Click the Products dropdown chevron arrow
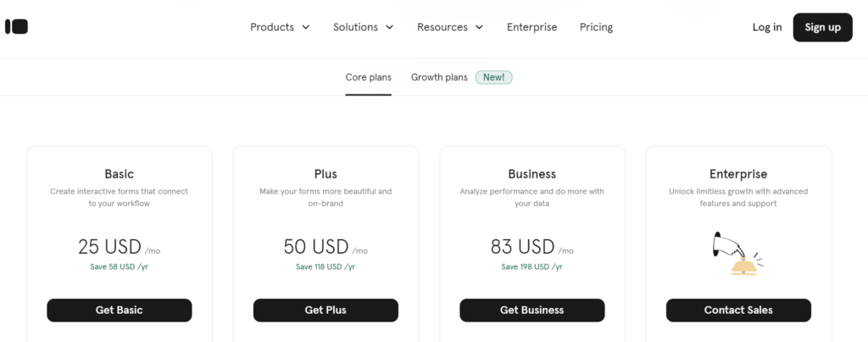The width and height of the screenshot is (868, 342). [306, 27]
